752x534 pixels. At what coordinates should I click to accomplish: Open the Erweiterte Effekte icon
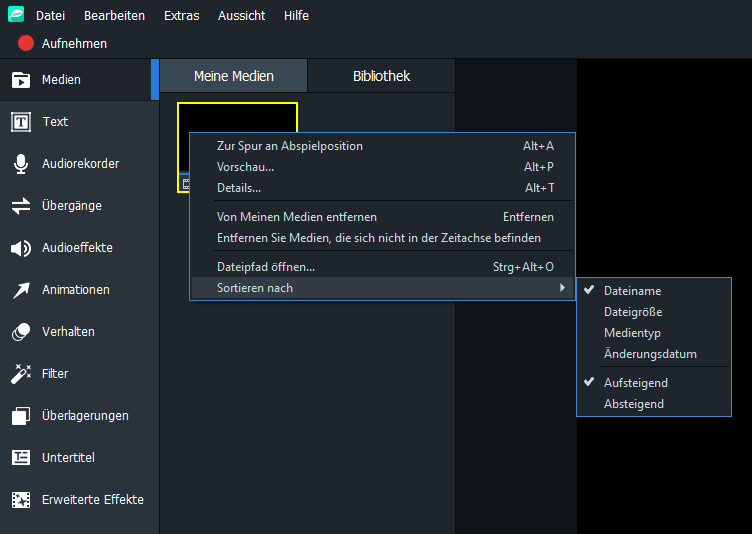(x=21, y=500)
